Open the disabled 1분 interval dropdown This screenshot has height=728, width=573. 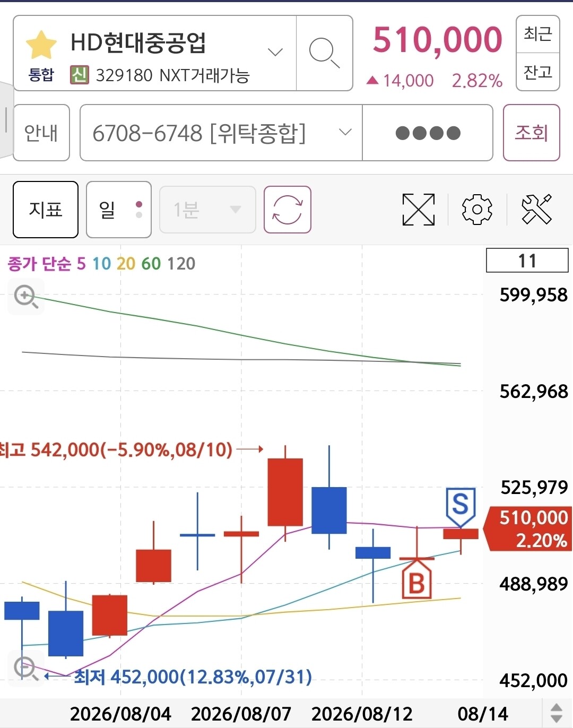click(207, 210)
